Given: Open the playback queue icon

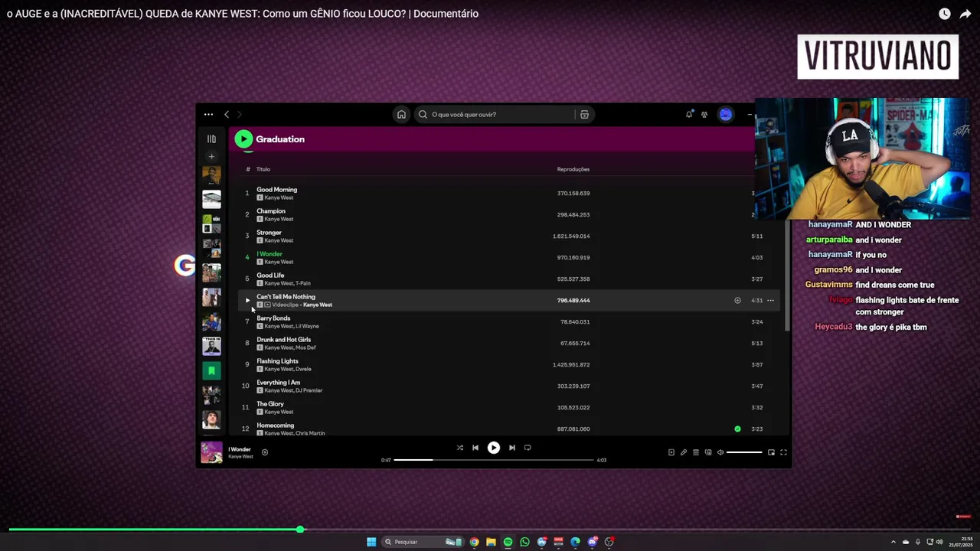Looking at the screenshot, I should pos(696,452).
